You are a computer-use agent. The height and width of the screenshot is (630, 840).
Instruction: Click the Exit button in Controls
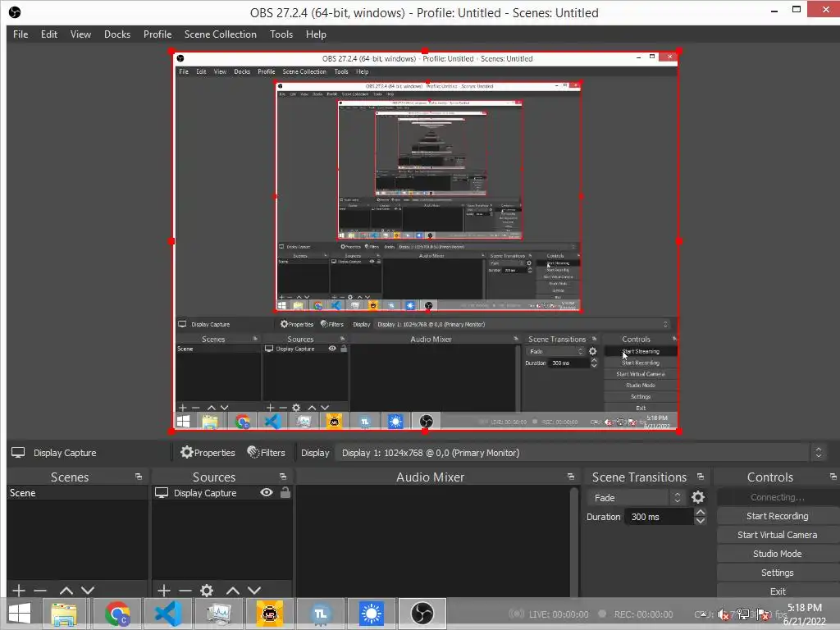777,591
